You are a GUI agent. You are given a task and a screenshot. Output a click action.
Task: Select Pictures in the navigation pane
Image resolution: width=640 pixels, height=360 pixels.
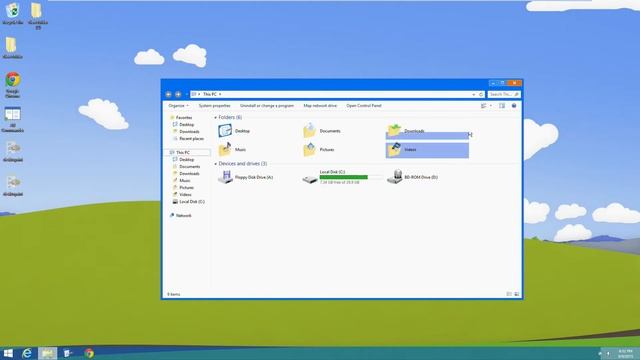click(183, 187)
